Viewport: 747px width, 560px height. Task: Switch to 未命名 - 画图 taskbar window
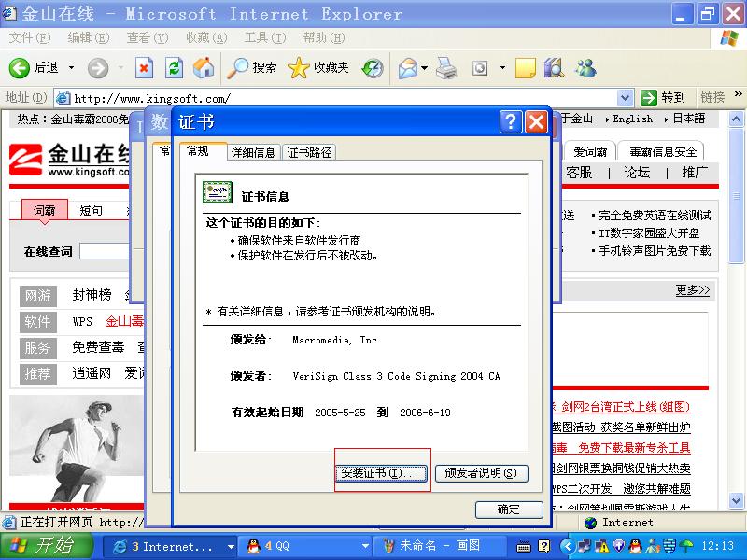(439, 546)
